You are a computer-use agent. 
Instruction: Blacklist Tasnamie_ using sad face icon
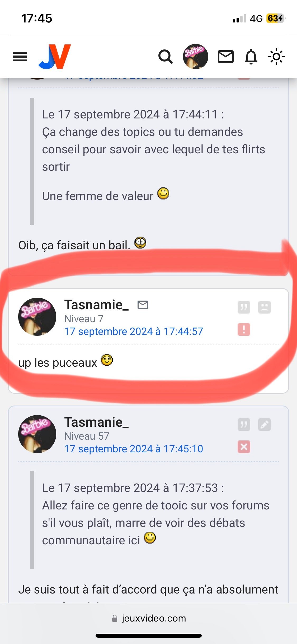click(265, 307)
